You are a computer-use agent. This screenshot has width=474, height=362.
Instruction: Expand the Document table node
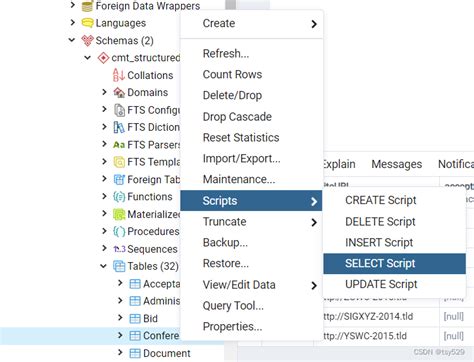(x=120, y=352)
